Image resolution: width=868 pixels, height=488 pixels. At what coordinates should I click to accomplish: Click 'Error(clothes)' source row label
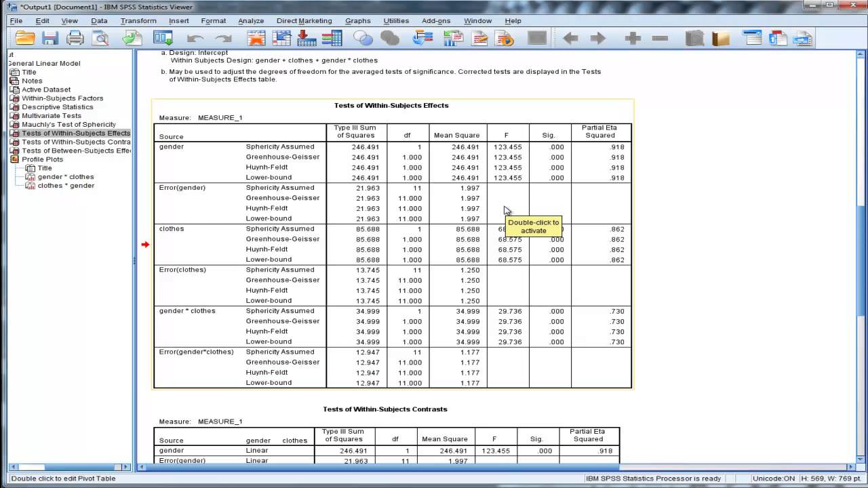pos(182,270)
